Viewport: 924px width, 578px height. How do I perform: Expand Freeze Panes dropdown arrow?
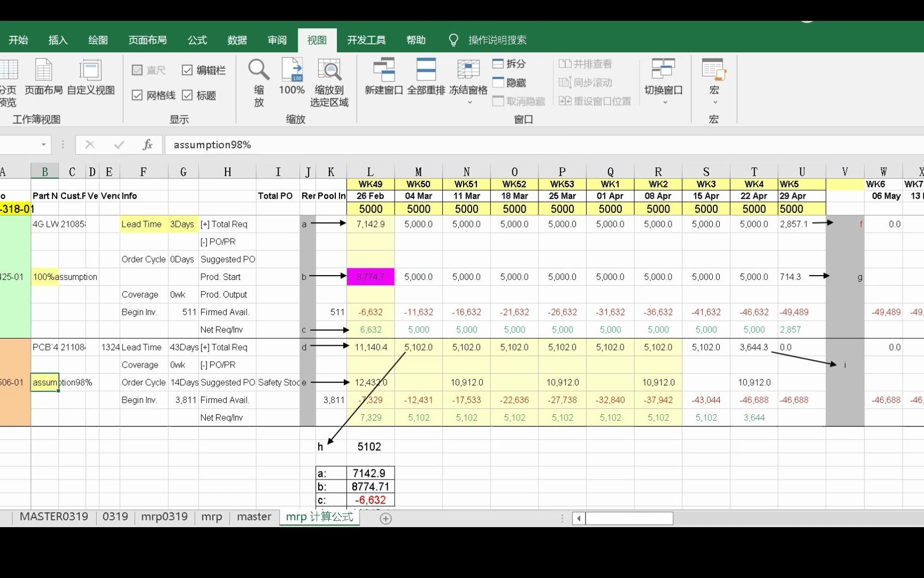pyautogui.click(x=469, y=102)
